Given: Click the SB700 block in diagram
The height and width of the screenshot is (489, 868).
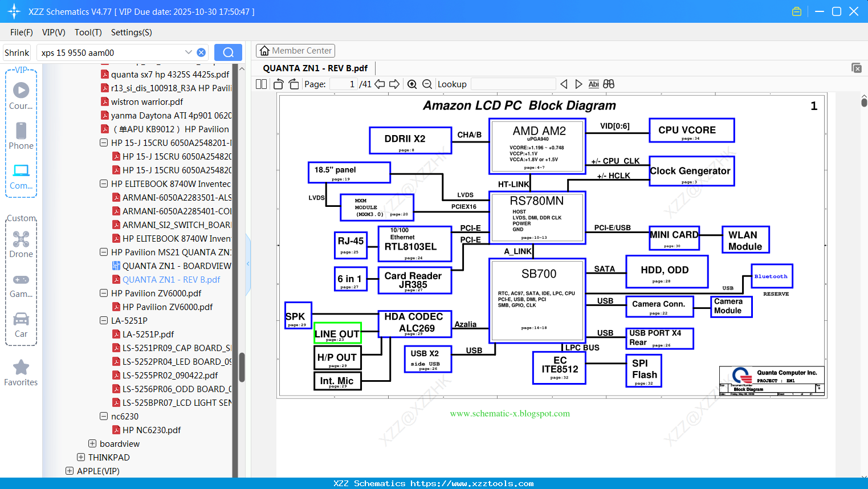Looking at the screenshot, I should pos(538,300).
